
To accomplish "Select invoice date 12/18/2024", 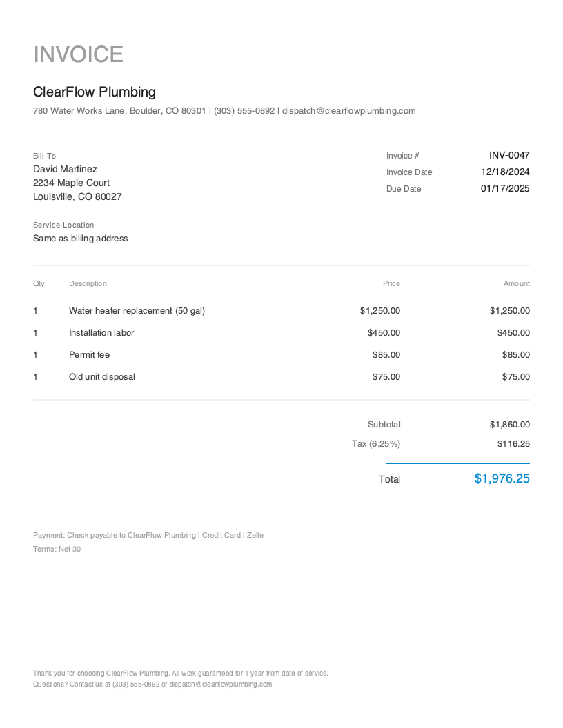I will point(506,172).
